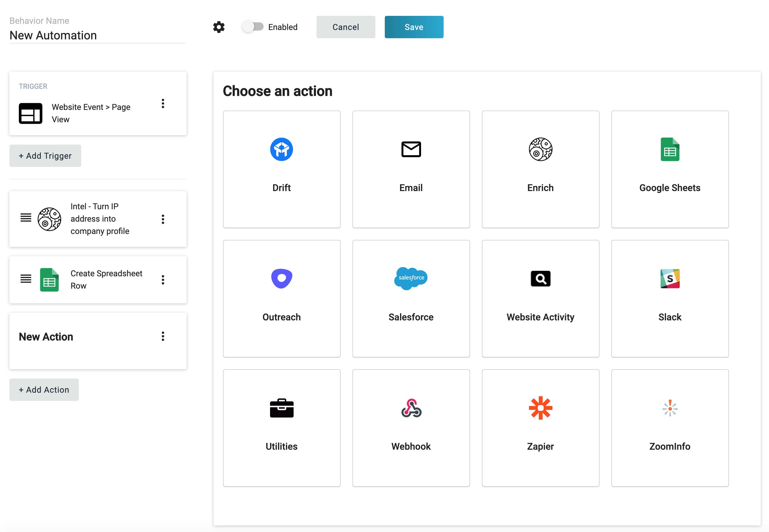Image resolution: width=769 pixels, height=532 pixels.
Task: Choose the Website Activity magnifier icon
Action: point(540,279)
